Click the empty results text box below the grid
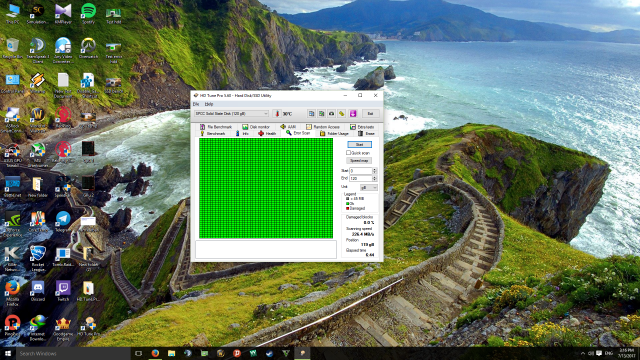Viewport: 640px width, 360px height. [266, 249]
